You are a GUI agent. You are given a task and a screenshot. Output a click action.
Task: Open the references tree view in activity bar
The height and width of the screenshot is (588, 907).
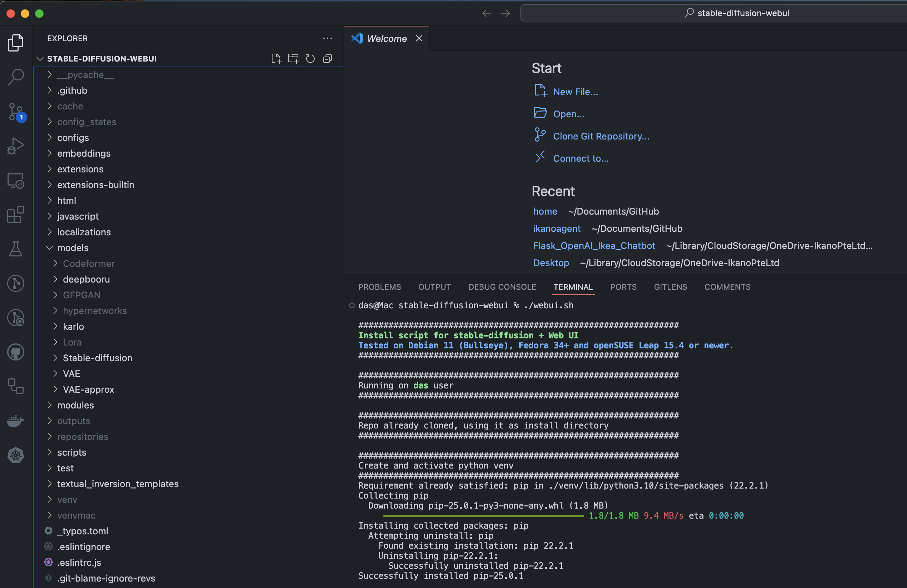[x=16, y=386]
